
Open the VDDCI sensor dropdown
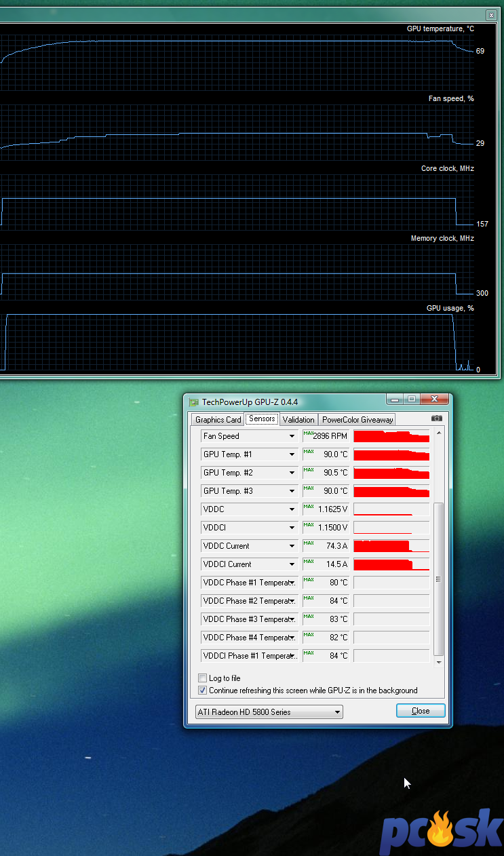(250, 528)
